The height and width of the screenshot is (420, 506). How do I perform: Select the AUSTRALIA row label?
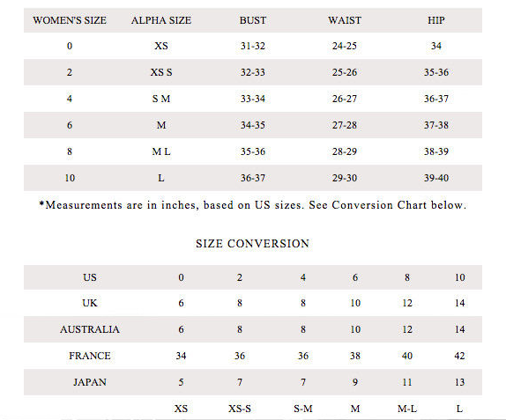pos(90,329)
